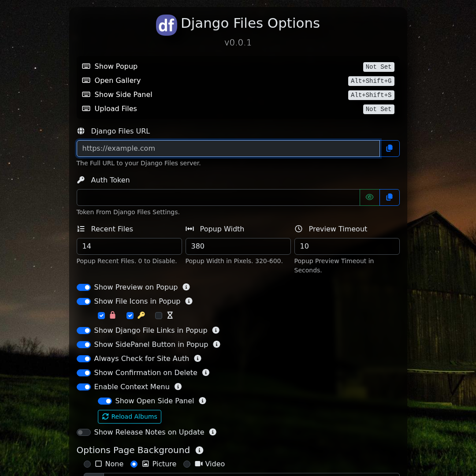Screen dimensions: 476x476
Task: Click the Alt+Shift+G Open Gallery shortcut
Action: point(371,81)
